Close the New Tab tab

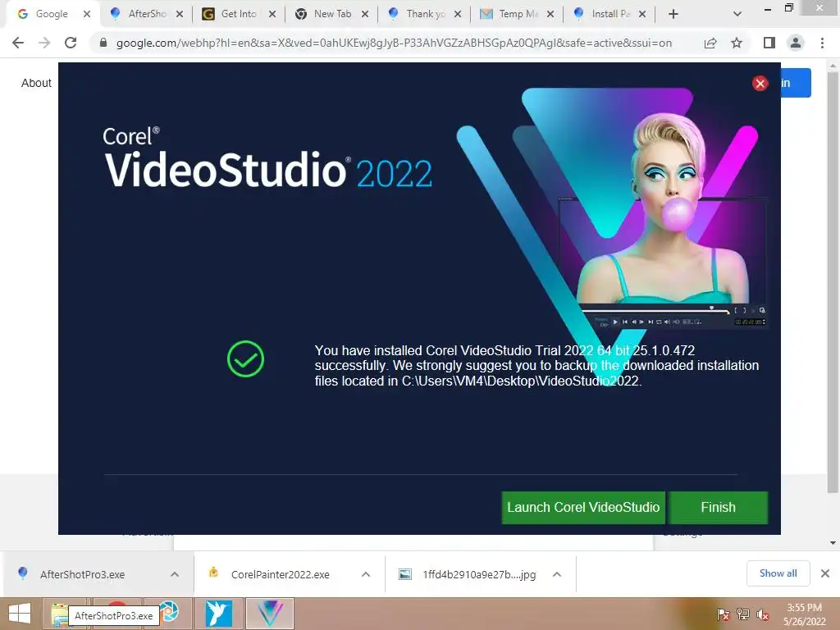pyautogui.click(x=365, y=14)
